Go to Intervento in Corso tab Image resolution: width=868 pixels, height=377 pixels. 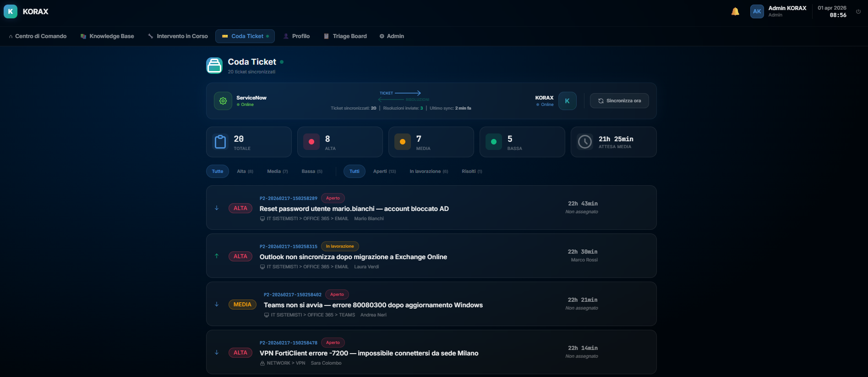tap(178, 36)
